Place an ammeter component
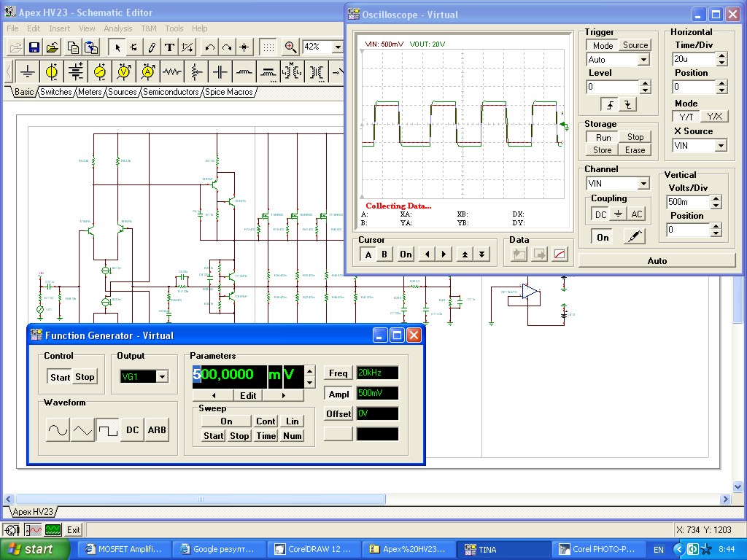The height and width of the screenshot is (560, 747). point(148,72)
